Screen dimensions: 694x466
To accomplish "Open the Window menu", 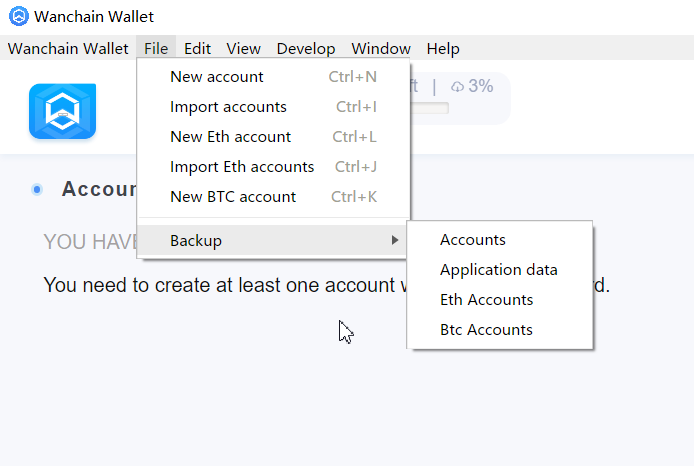I will click(x=381, y=48).
